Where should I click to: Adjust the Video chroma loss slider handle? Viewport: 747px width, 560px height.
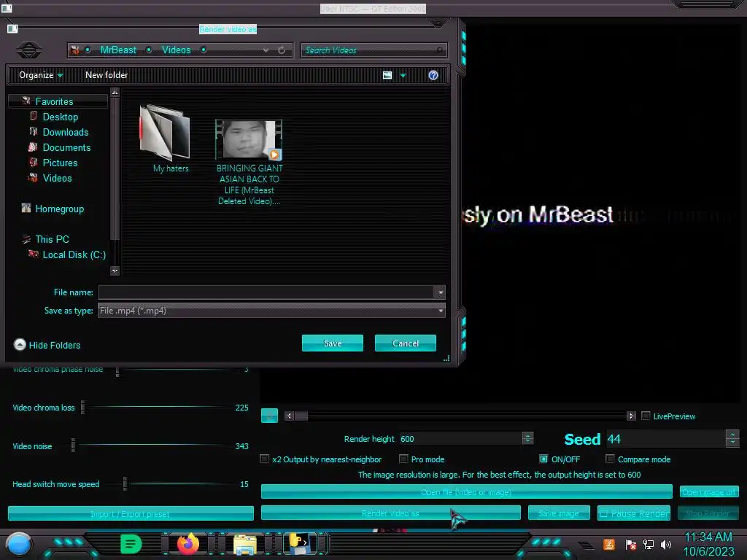click(82, 407)
